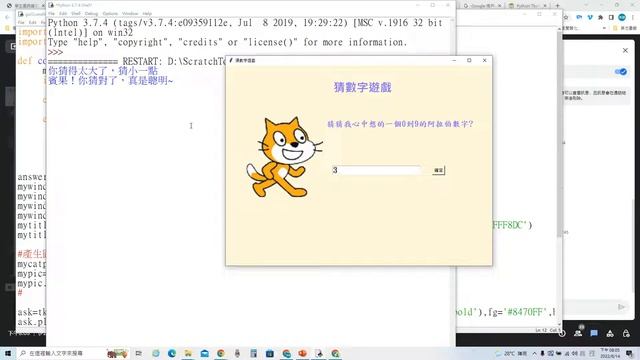
Task: Open the Windows Start menu
Action: [x=8, y=353]
